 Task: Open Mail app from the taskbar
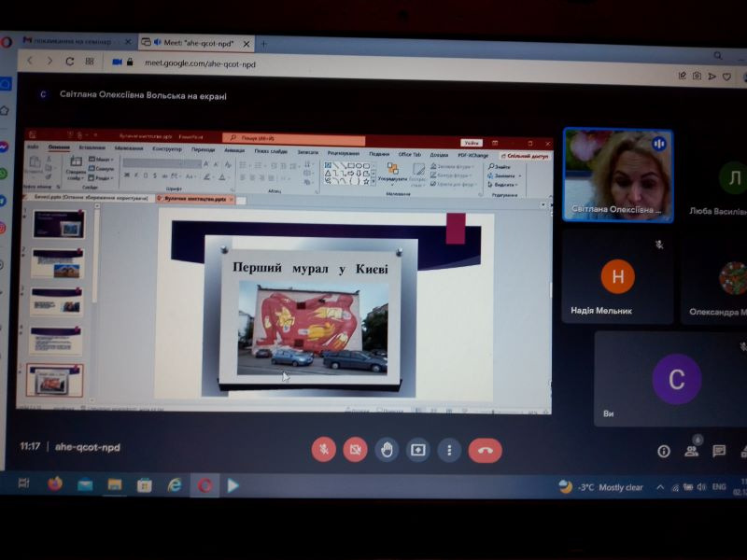85,484
